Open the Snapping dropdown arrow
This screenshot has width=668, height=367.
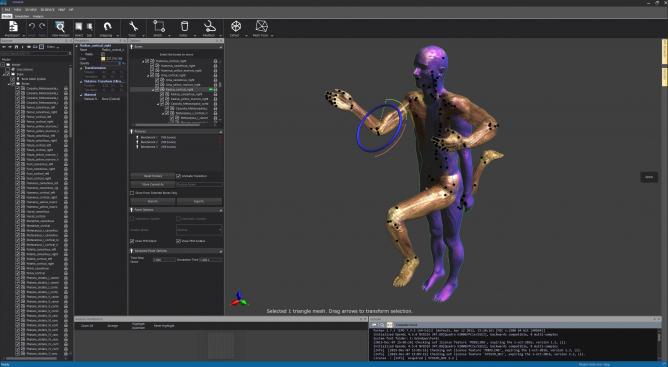point(117,36)
